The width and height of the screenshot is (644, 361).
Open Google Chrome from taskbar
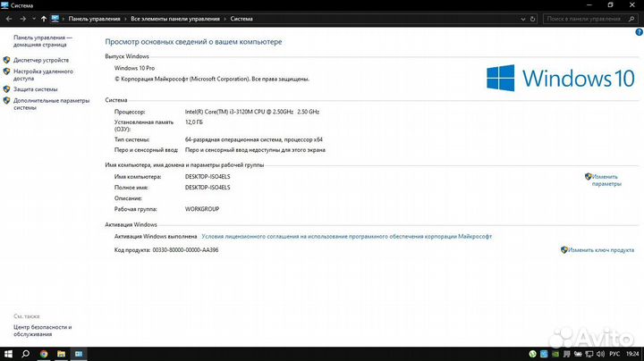44,354
